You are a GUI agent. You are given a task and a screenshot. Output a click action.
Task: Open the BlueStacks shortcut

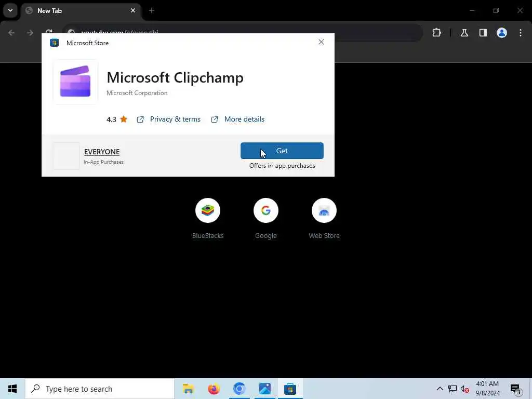click(208, 218)
